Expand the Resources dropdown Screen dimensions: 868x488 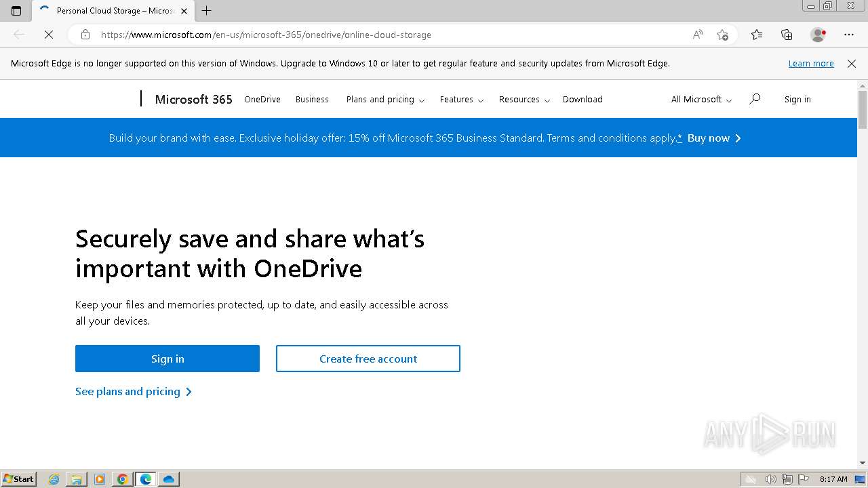click(x=525, y=99)
